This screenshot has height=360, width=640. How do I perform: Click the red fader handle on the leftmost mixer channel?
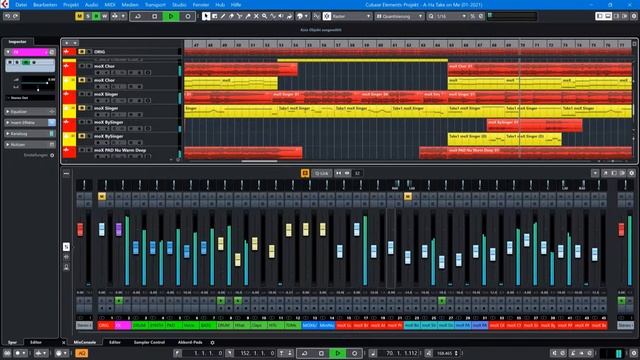coord(80,229)
